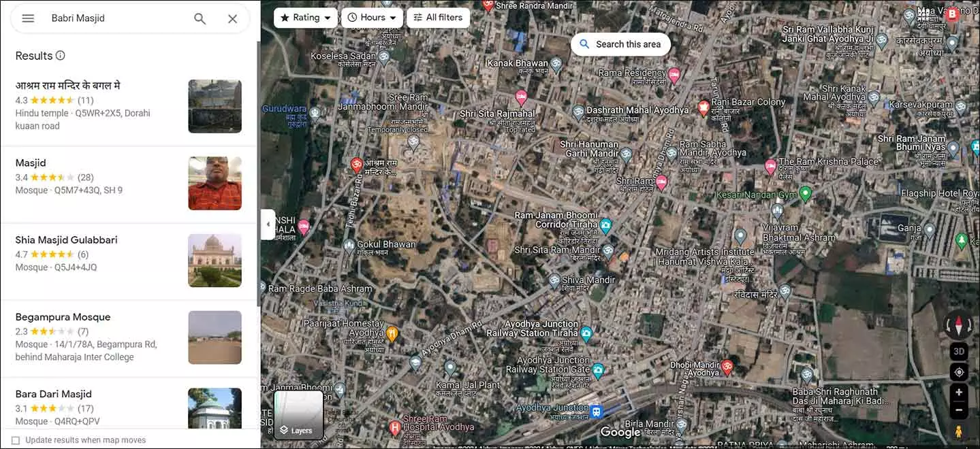Open the Google apps grid
The height and width of the screenshot is (449, 980).
coord(924,14)
